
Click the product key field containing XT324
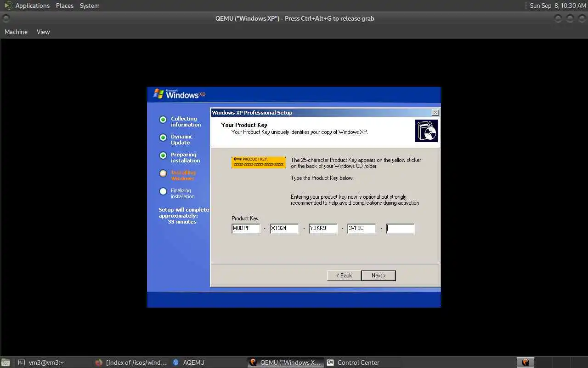(x=284, y=228)
